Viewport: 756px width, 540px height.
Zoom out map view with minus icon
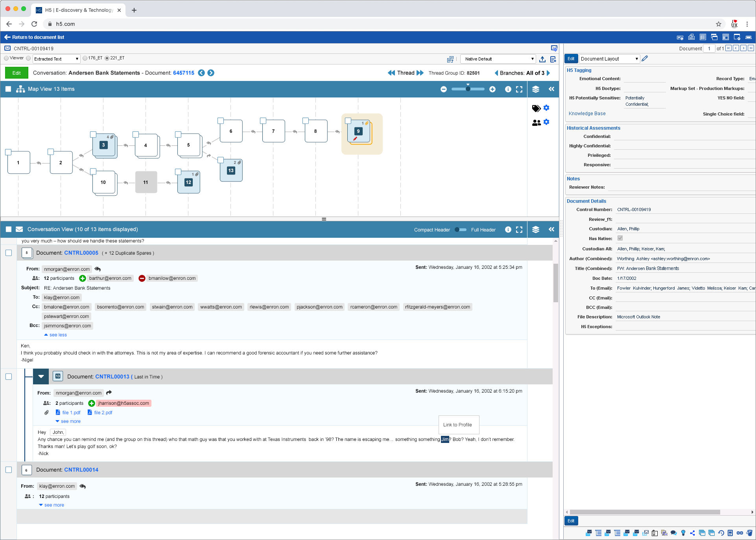(444, 89)
